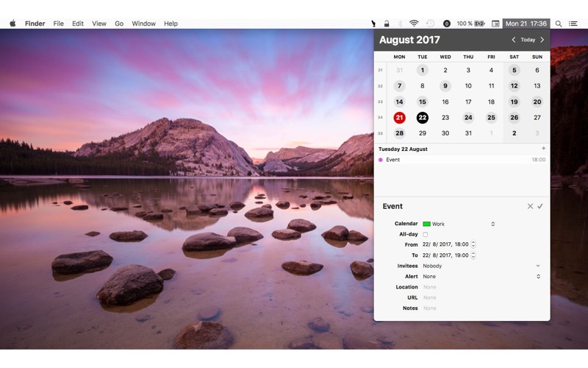Select August 24 in the calendar
The height and width of the screenshot is (368, 588).
click(468, 117)
